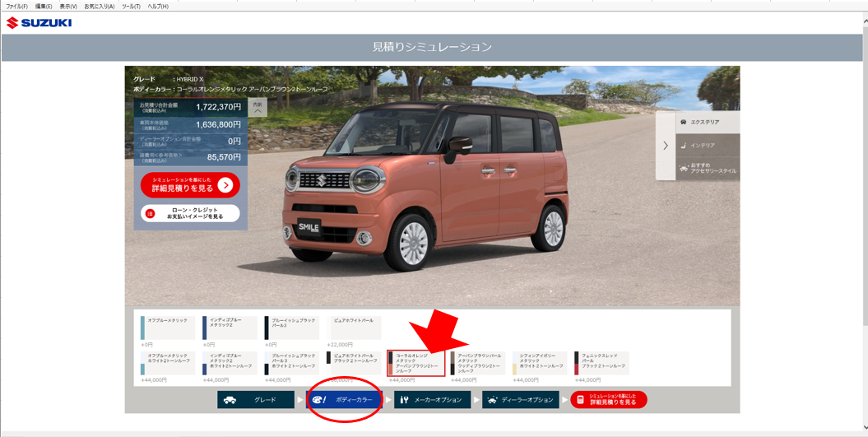Open the ヘルプ(H) menu
Viewport: 868px width, 437px height.
click(x=158, y=6)
